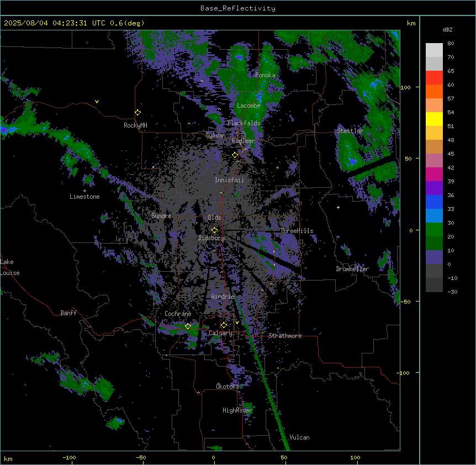Click the Didsbury town label

tap(211, 238)
